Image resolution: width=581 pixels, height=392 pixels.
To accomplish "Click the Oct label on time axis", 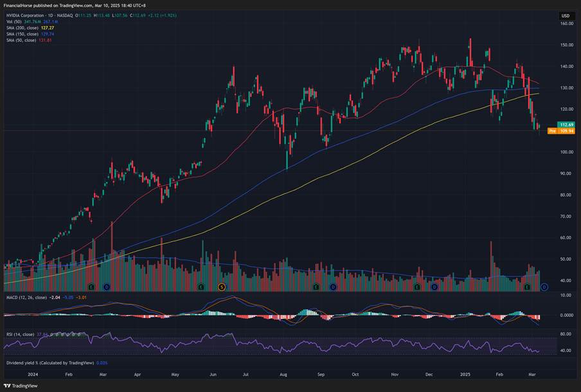I will (355, 375).
